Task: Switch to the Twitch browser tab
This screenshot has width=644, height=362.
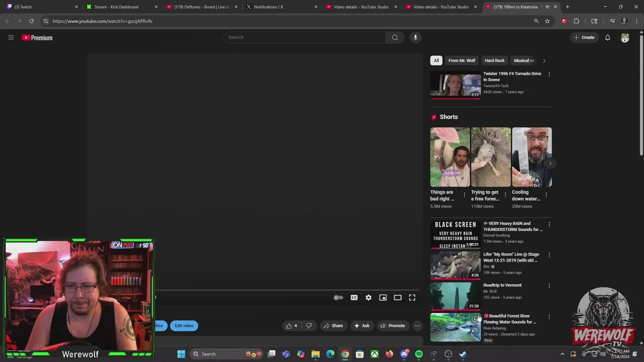Action: click(41, 7)
